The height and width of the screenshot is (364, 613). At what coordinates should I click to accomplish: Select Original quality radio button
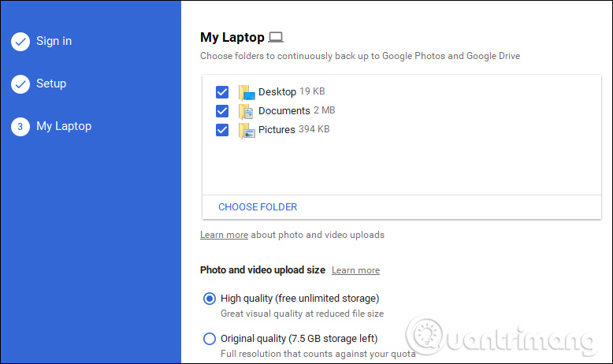pyautogui.click(x=210, y=339)
